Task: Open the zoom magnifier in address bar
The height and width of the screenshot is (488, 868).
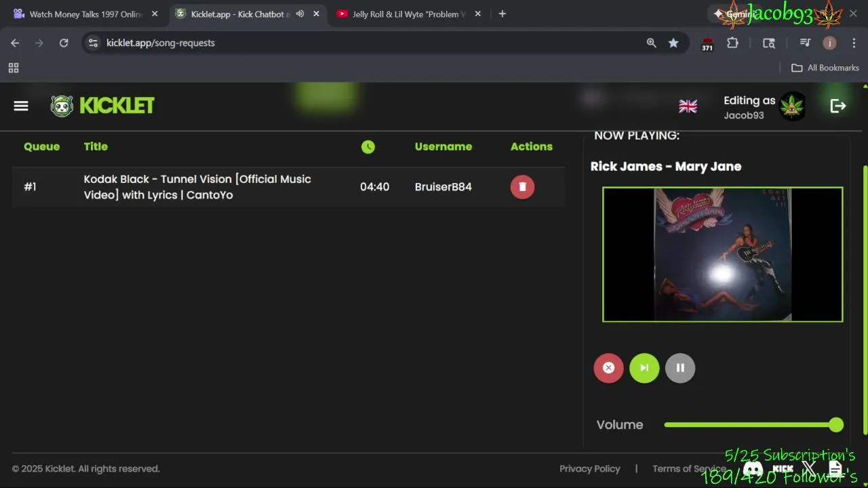Action: point(652,43)
